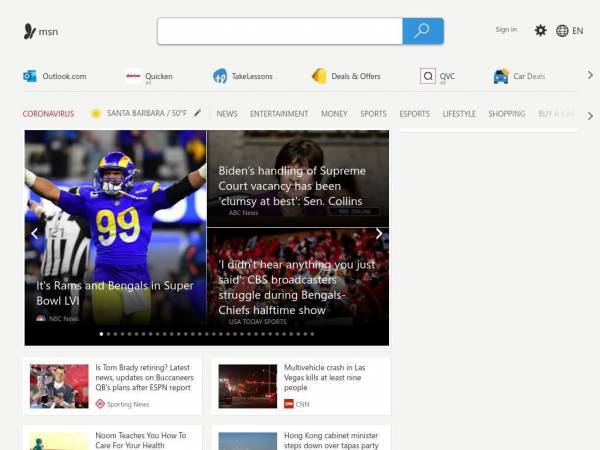The height and width of the screenshot is (450, 600).
Task: Click the Car Deals text link
Action: 529,76
